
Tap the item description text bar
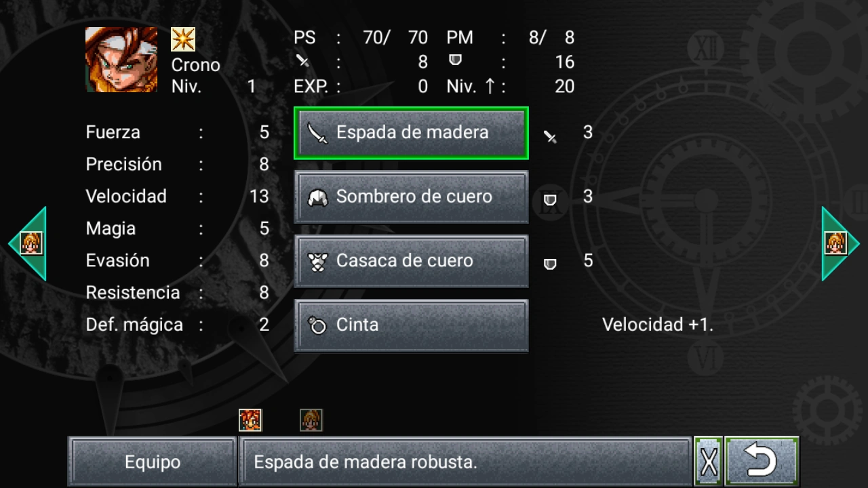coord(465,462)
